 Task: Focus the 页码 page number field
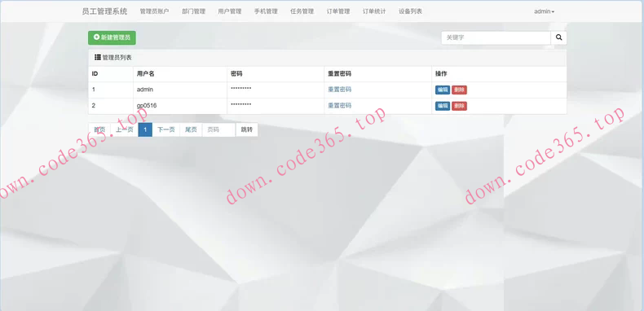point(219,129)
